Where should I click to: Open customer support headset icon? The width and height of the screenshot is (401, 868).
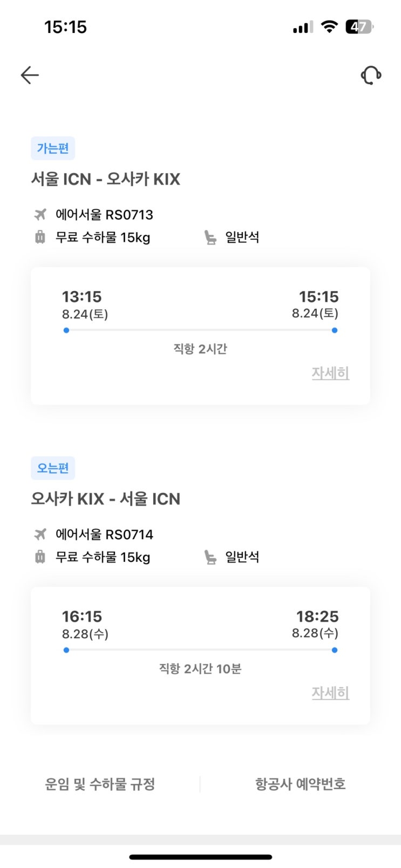coord(371,75)
